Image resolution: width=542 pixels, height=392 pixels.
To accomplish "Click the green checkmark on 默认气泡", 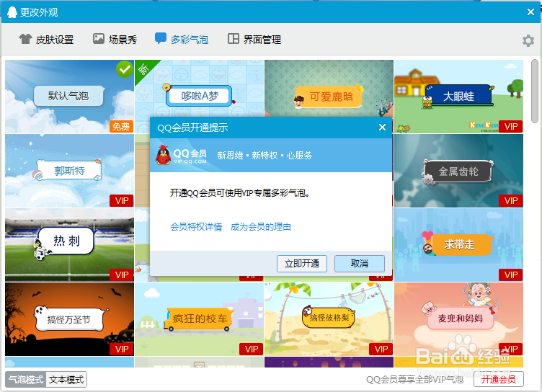I will 125,69.
